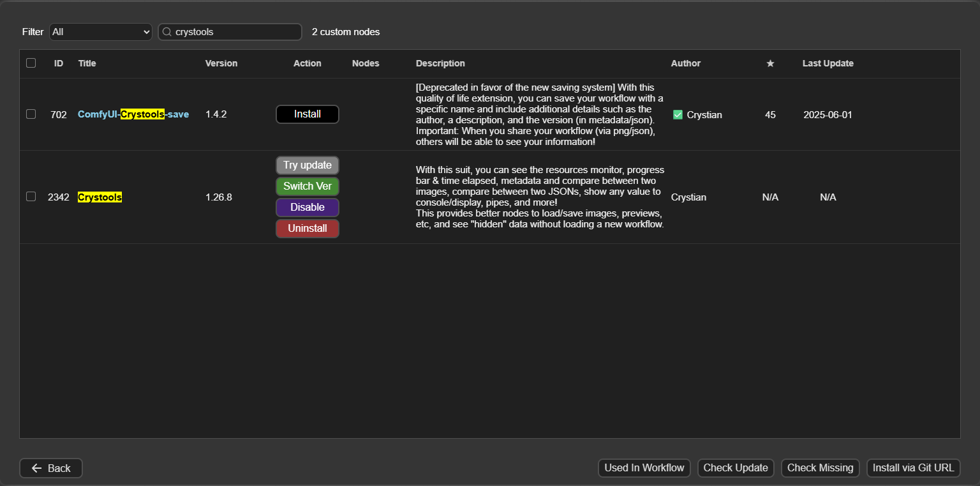
Task: Click the green verified badge beside Crystian
Action: (678, 115)
